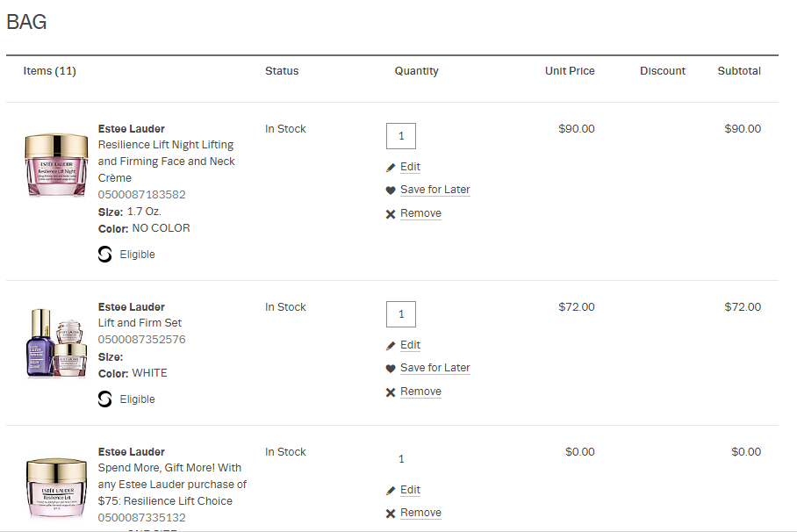This screenshot has width=797, height=532.
Task: Click pencil icon for Resilience Lift Night Crème
Action: coord(391,168)
